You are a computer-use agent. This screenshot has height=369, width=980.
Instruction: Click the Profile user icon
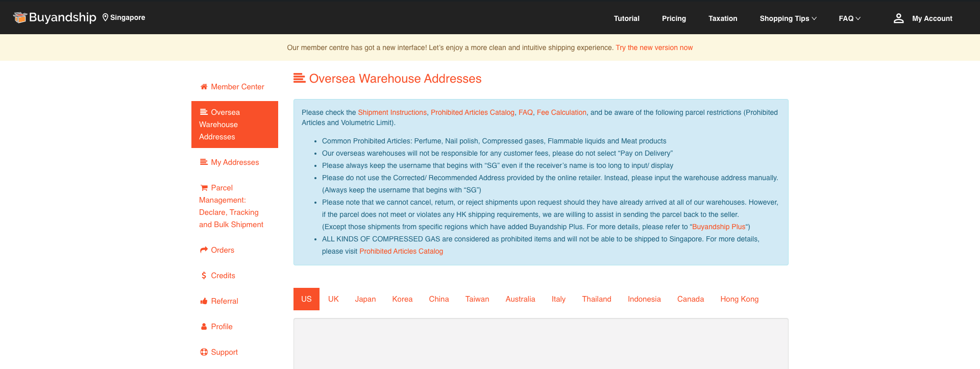pos(204,327)
